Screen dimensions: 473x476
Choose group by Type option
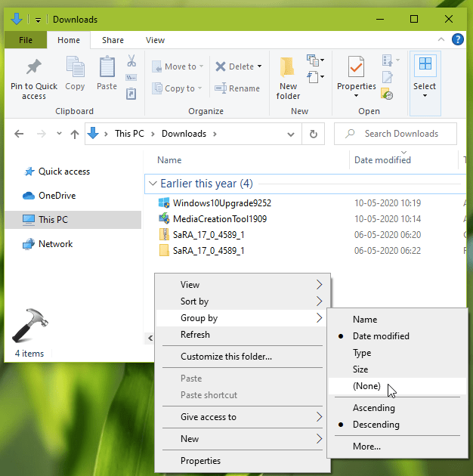[x=397, y=353]
